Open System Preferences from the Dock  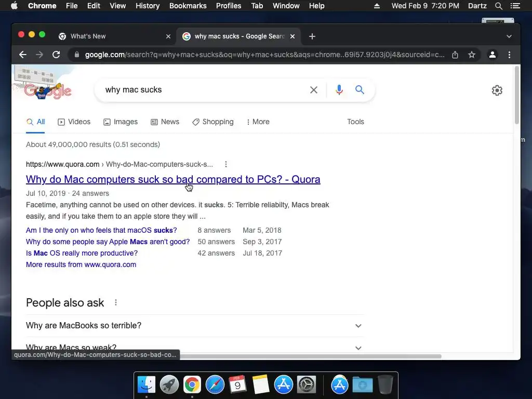[x=307, y=385]
